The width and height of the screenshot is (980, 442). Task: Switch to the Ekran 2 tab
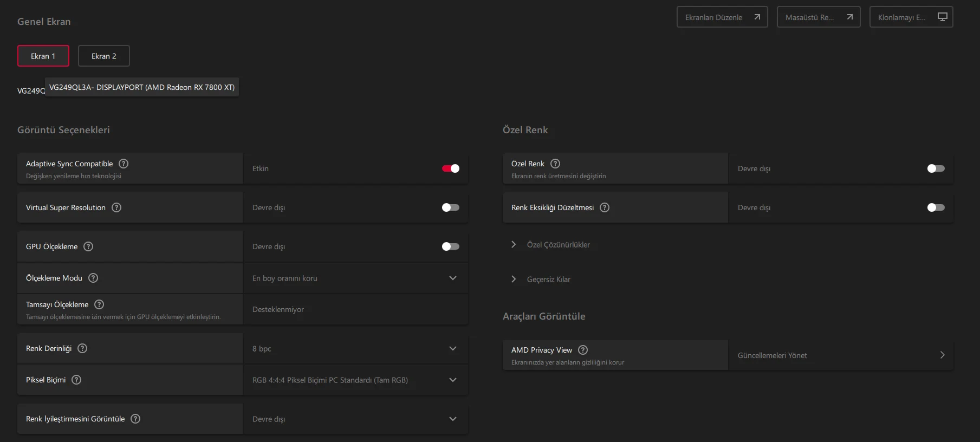(103, 56)
